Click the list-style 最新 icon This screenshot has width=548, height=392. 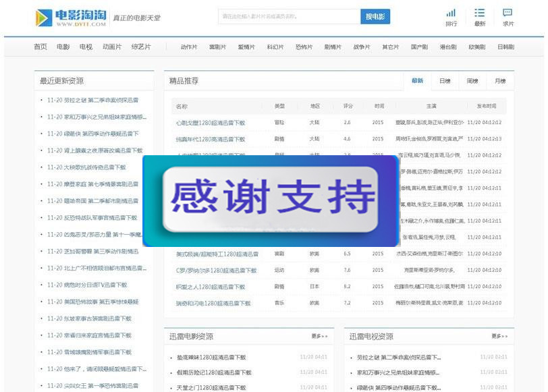[x=481, y=16]
